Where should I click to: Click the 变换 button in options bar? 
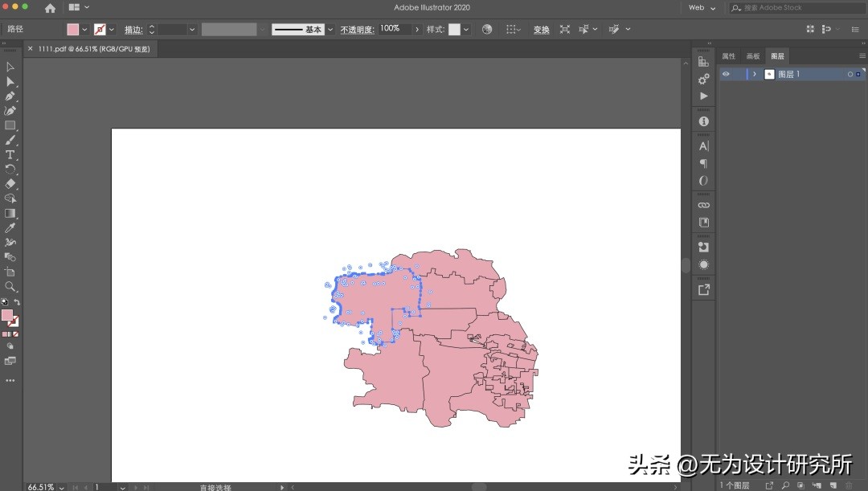[x=541, y=29]
